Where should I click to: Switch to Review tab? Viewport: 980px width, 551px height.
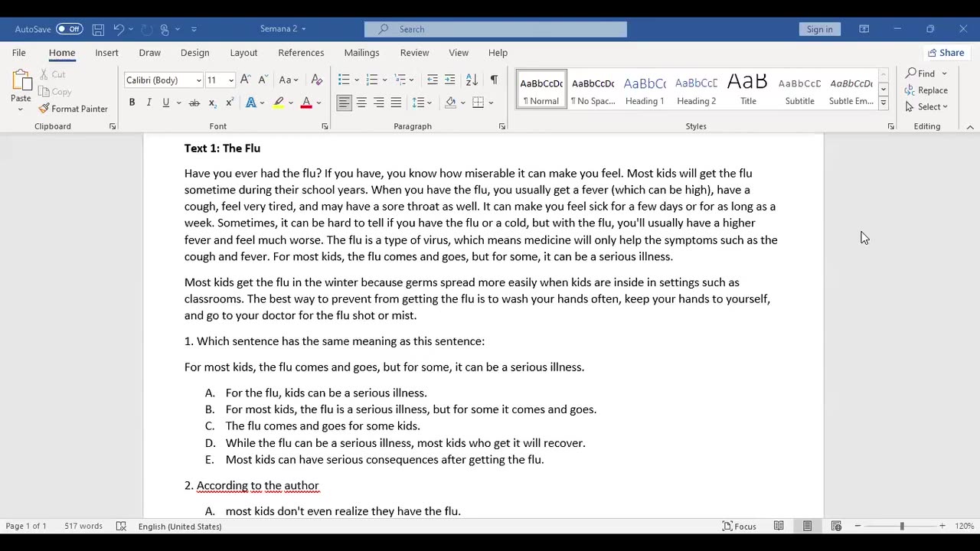point(414,53)
